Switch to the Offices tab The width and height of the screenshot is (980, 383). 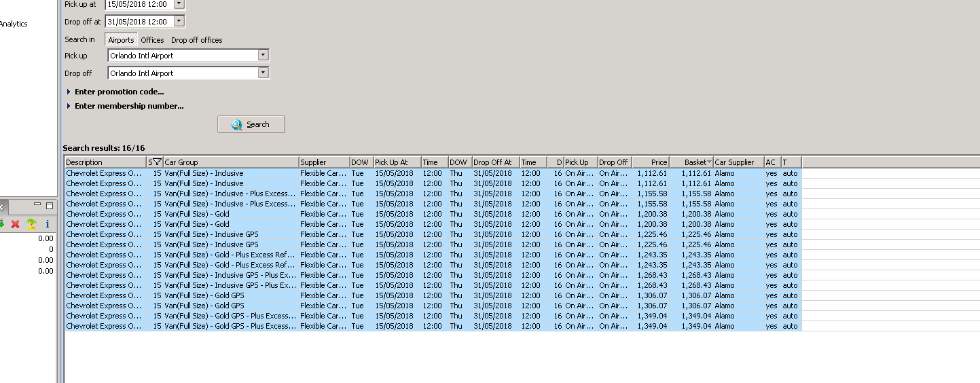click(152, 40)
